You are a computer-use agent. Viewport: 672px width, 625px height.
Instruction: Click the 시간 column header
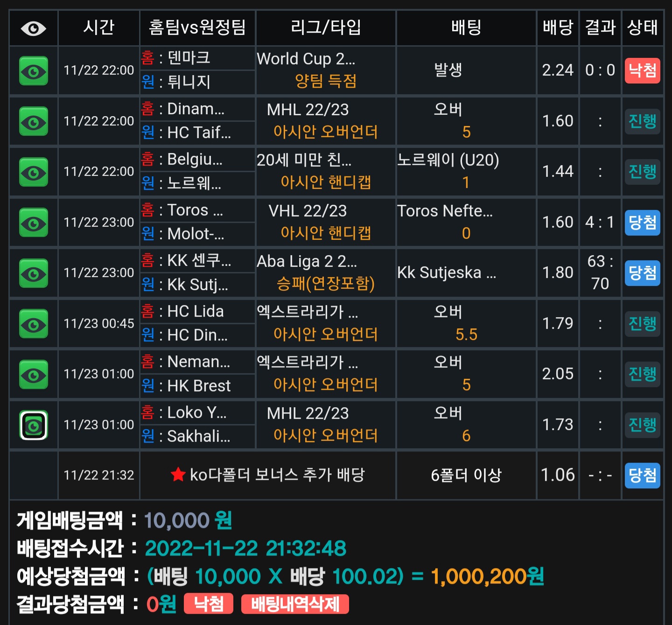click(99, 28)
